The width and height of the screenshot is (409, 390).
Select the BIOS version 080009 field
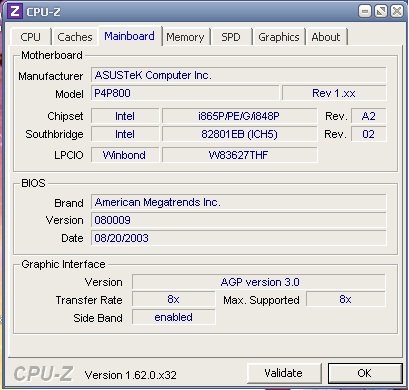pyautogui.click(x=239, y=220)
